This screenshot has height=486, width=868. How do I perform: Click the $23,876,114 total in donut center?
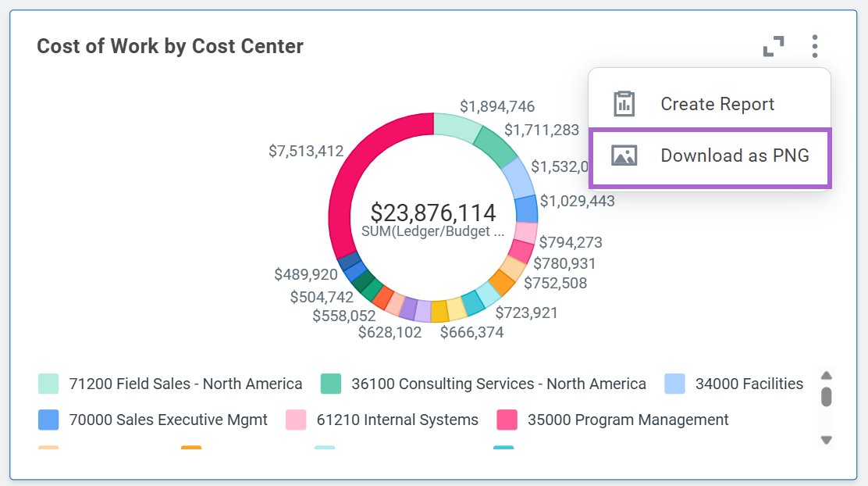(433, 213)
